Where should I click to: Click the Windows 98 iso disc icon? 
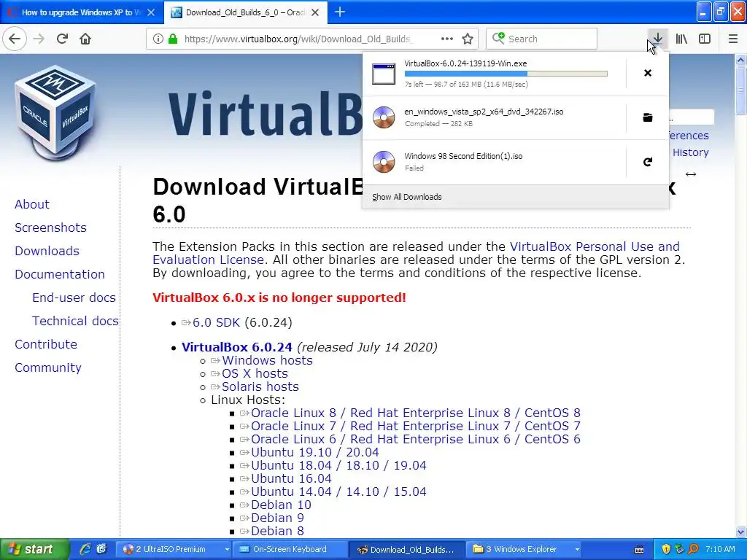pos(384,162)
